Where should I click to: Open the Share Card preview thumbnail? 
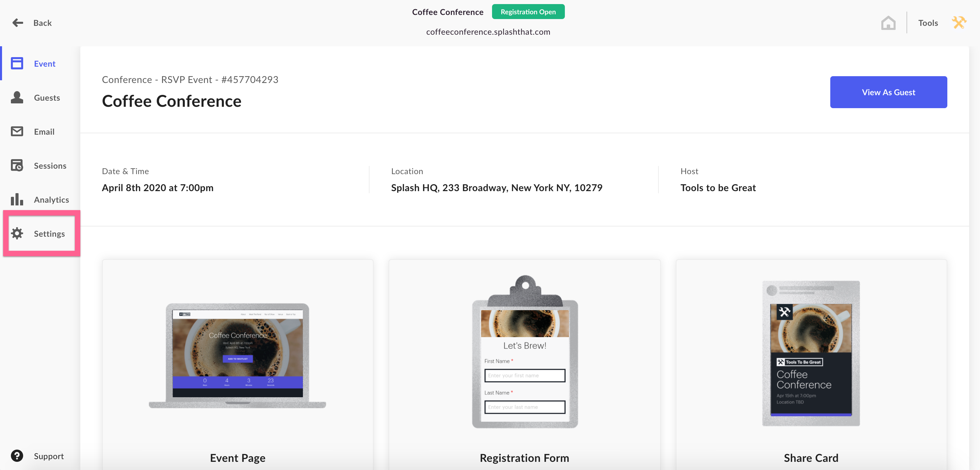coord(811,353)
